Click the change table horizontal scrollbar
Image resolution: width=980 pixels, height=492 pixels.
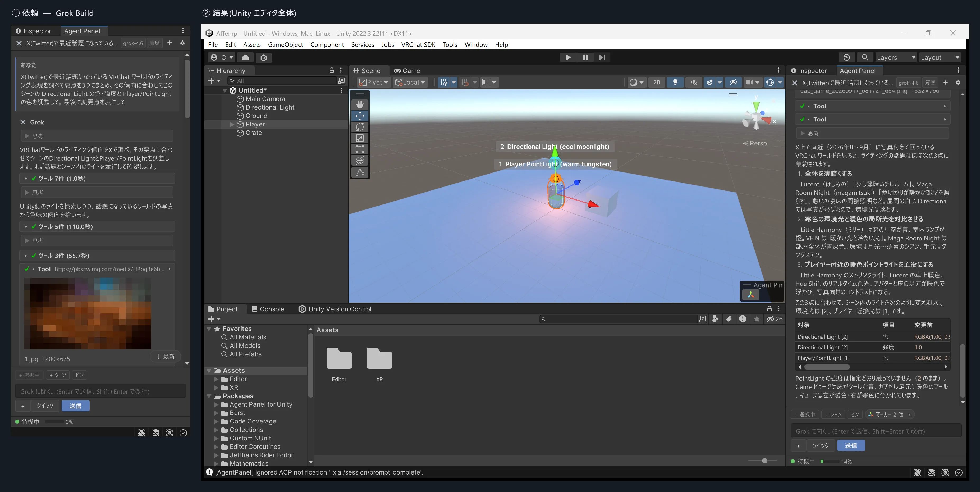click(x=827, y=367)
